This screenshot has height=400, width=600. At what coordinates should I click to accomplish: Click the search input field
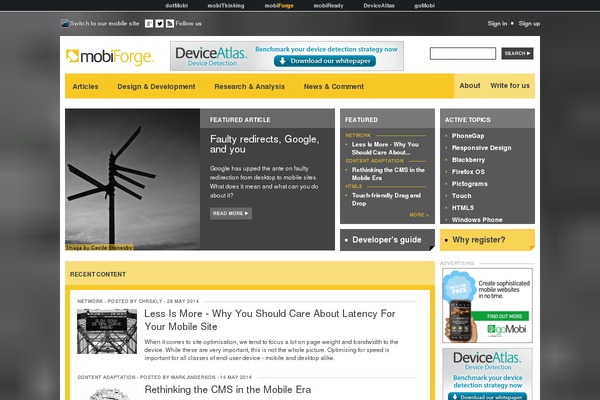[x=463, y=54]
